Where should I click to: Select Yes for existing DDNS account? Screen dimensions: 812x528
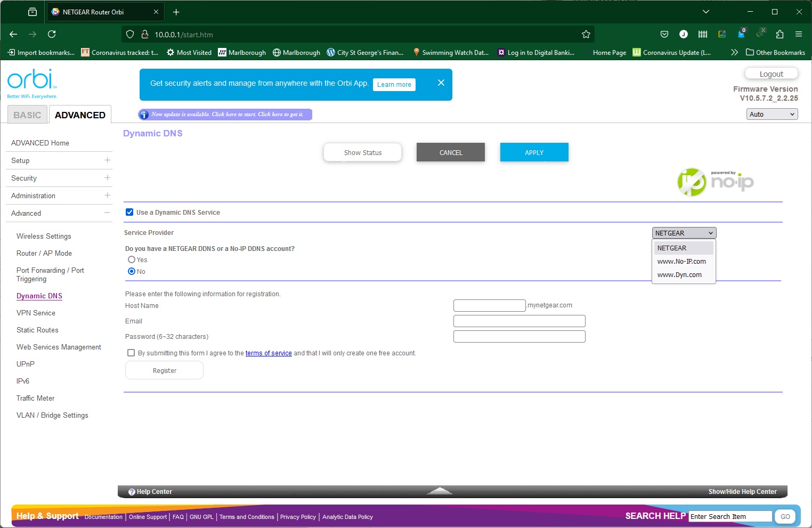pyautogui.click(x=132, y=259)
